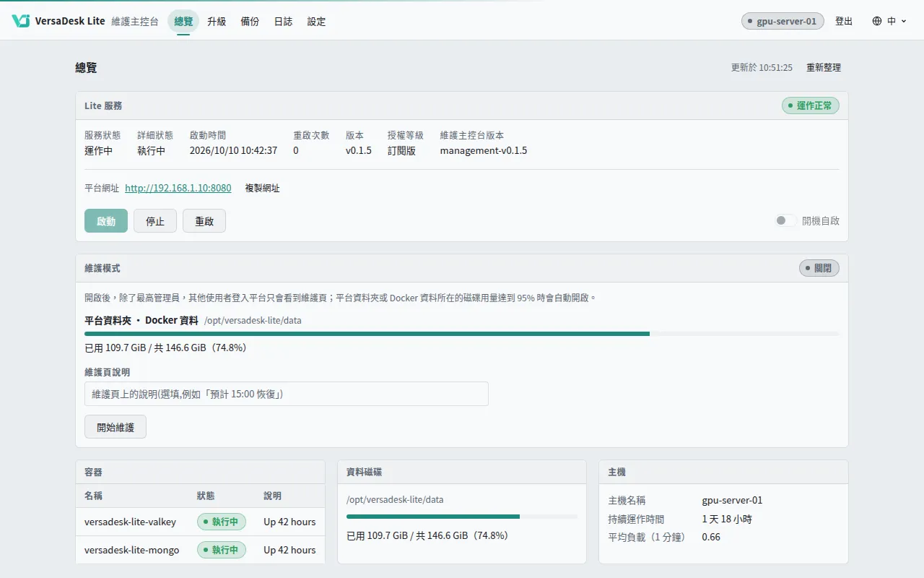Click the VersaDesk Lite logo icon
Viewport: 924px width, 578px height.
tap(20, 21)
